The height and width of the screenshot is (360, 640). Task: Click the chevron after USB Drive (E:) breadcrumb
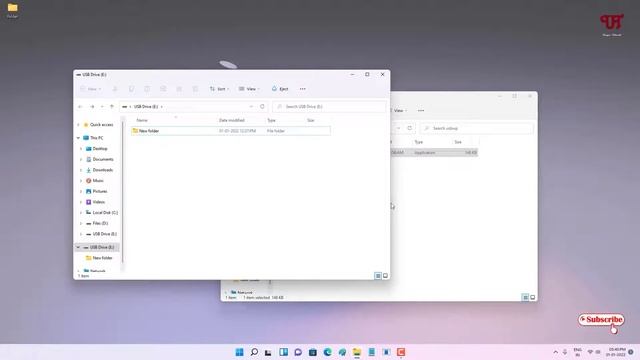tap(162, 107)
